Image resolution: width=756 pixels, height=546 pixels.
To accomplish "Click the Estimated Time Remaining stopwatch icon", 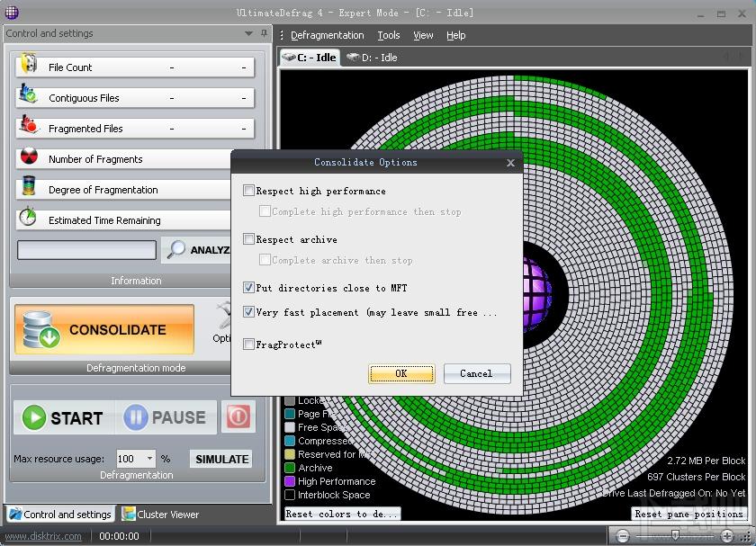I will pos(28,217).
